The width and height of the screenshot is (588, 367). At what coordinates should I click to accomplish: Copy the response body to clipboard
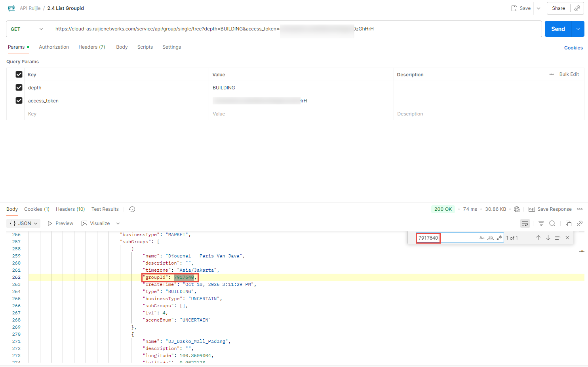[569, 223]
